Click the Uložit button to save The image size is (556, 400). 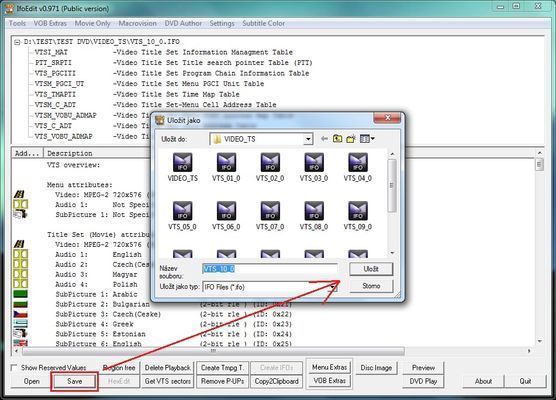(x=371, y=269)
